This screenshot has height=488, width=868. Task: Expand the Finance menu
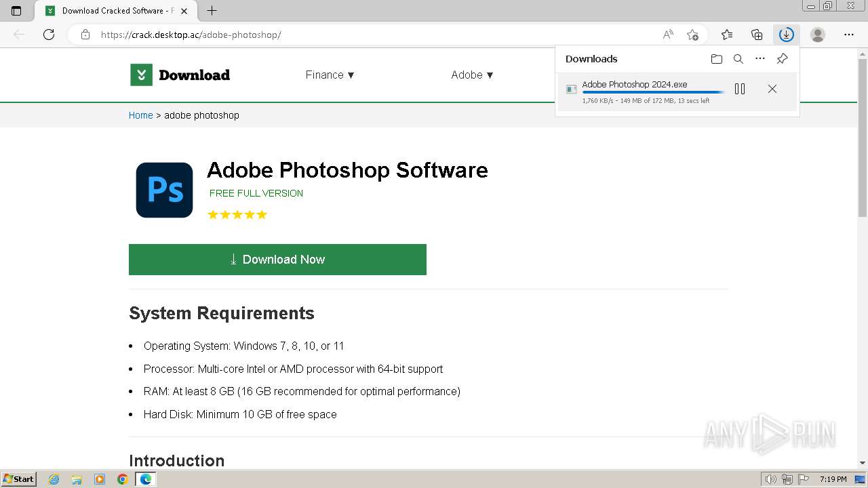click(x=330, y=75)
